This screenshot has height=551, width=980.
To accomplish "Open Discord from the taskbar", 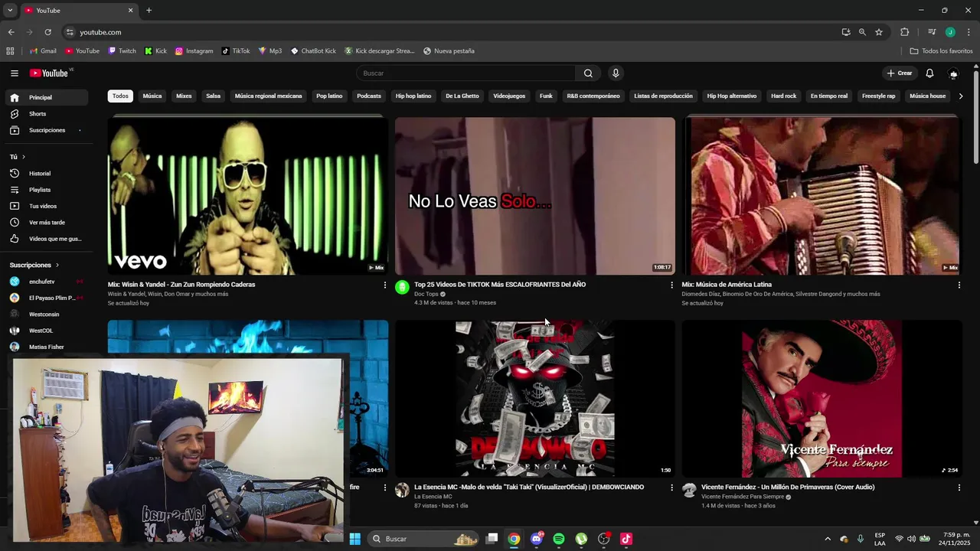I will coord(537,539).
